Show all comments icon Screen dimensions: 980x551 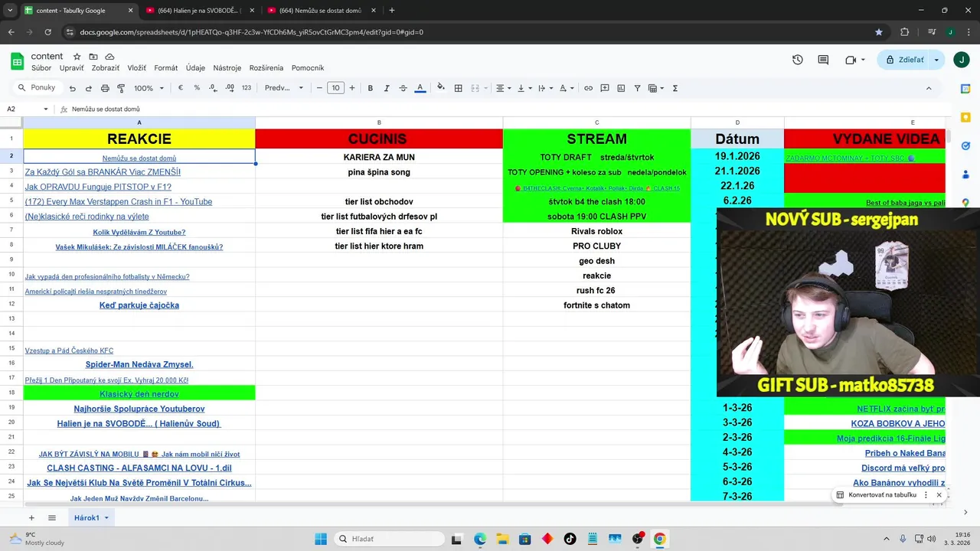point(823,60)
